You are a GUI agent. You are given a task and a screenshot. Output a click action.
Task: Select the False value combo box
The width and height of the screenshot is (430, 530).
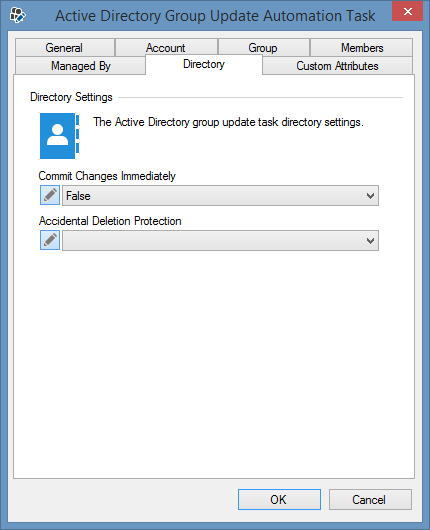pyautogui.click(x=220, y=195)
